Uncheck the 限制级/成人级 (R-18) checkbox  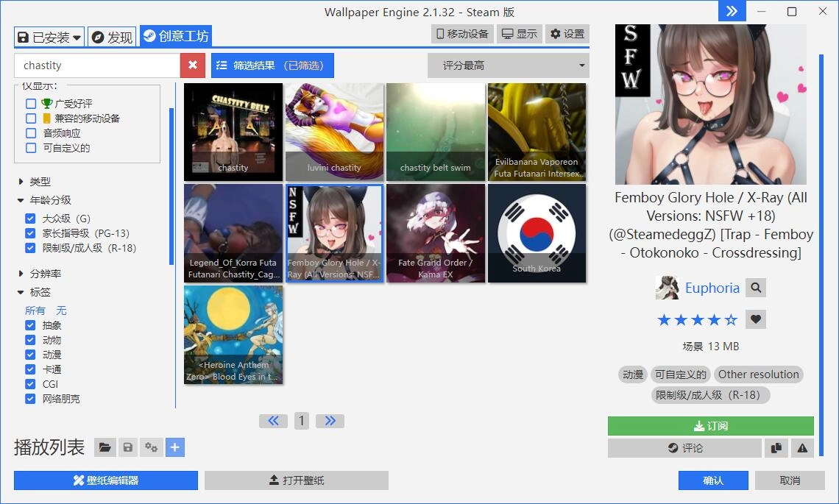pos(30,248)
